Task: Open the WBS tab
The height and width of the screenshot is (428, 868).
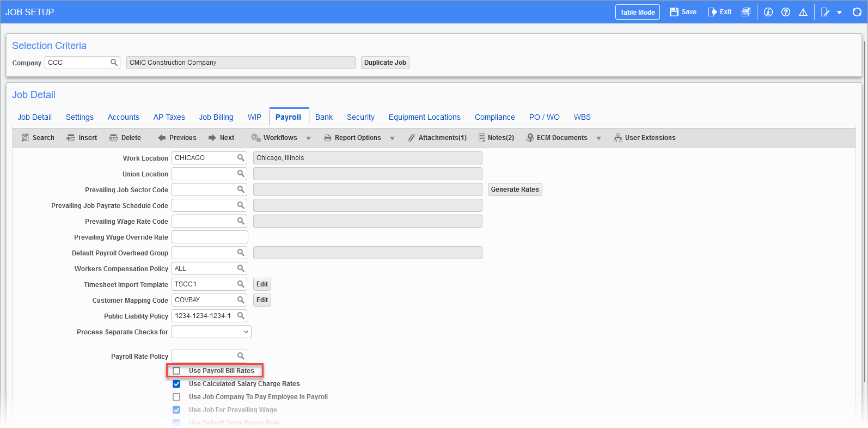Action: pos(582,117)
